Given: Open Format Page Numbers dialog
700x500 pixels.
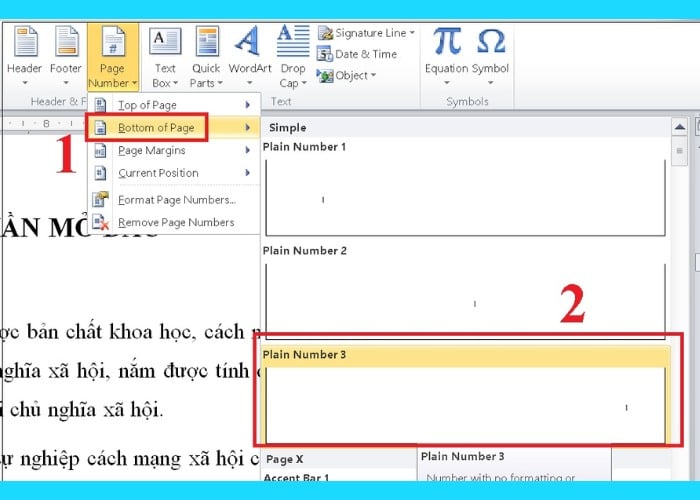Looking at the screenshot, I should [x=174, y=200].
